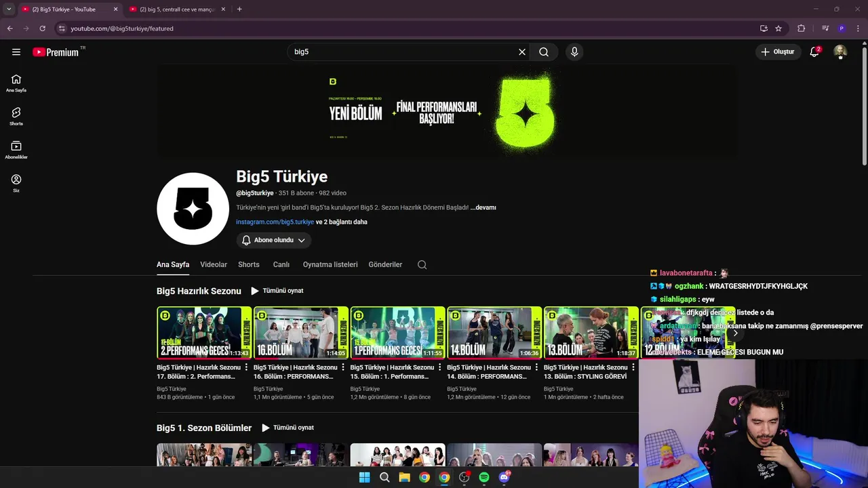Open the YouTube hamburger guide menu
868x488 pixels.
16,52
